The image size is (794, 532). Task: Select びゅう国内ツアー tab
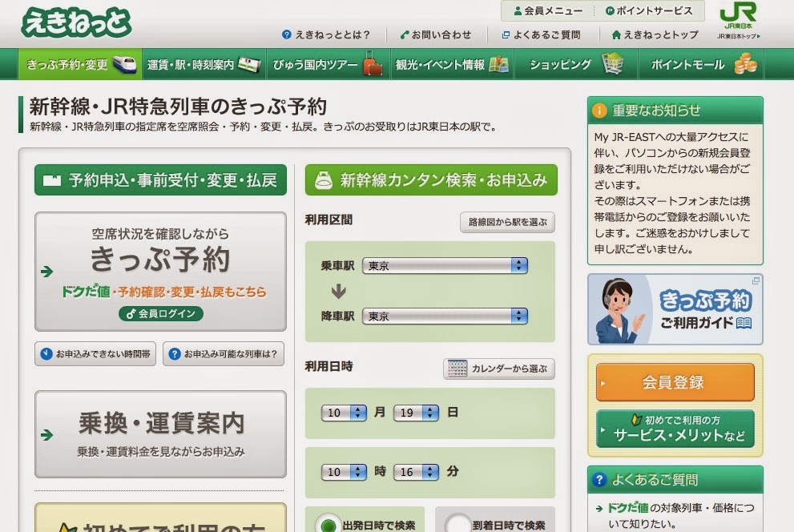pyautogui.click(x=328, y=64)
